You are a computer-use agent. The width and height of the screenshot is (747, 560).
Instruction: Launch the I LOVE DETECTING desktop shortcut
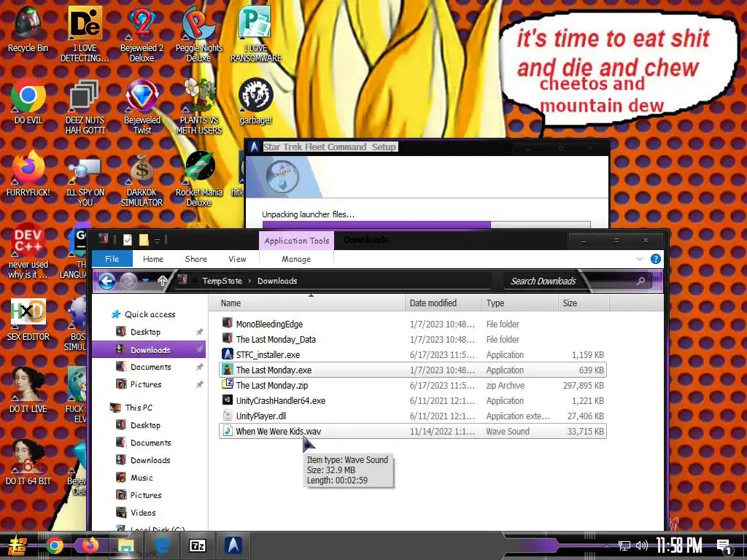pyautogui.click(x=85, y=34)
